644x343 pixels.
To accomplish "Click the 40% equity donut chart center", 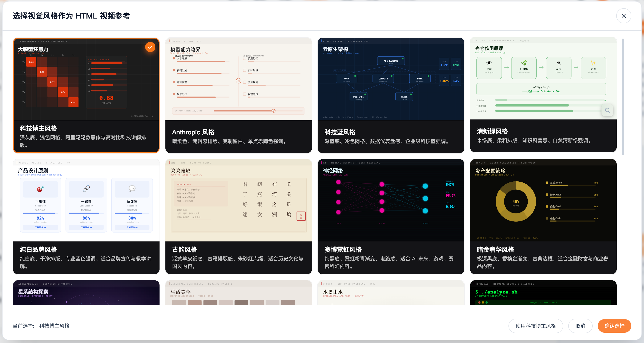I will 516,202.
